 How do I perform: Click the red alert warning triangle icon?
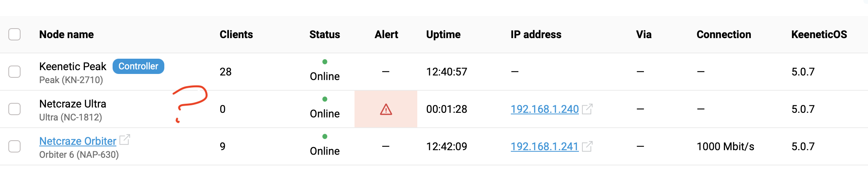point(386,109)
